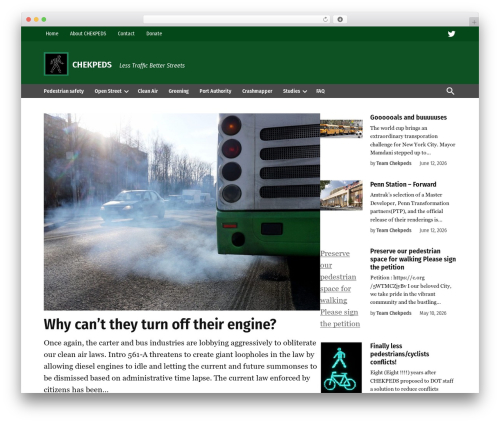Image resolution: width=500 pixels, height=423 pixels.
Task: Click the Penn Station rendering thumbnail
Action: point(341,195)
